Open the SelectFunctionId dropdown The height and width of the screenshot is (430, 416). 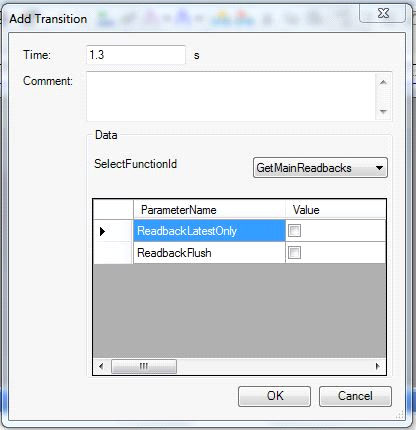(320, 168)
